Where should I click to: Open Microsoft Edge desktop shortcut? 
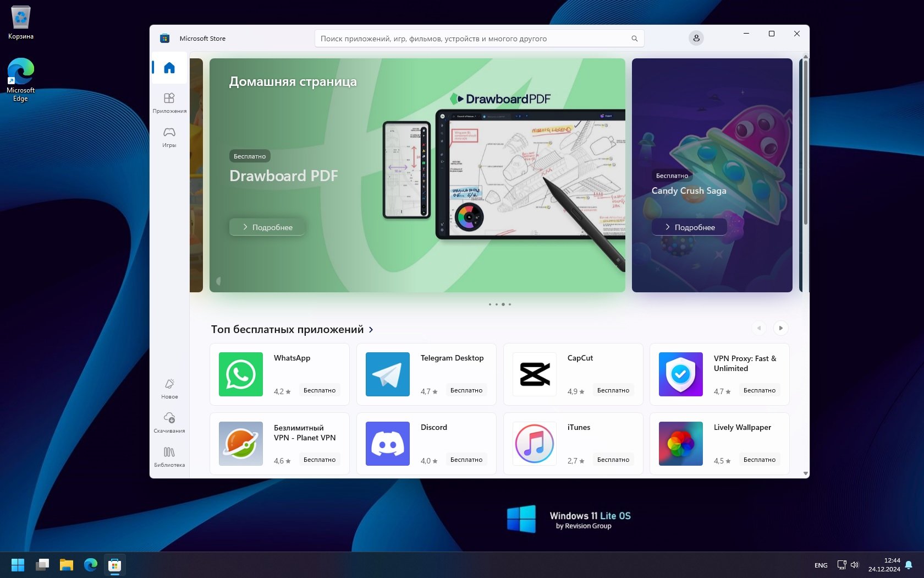click(21, 80)
